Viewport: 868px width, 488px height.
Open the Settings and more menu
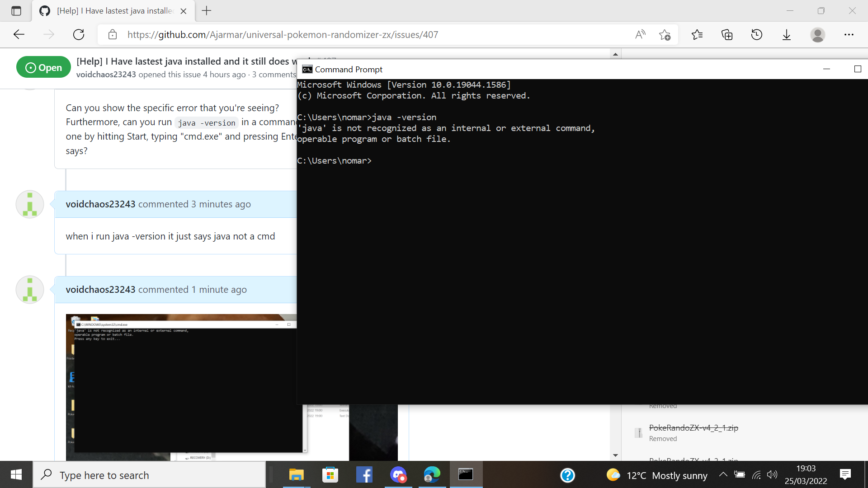(x=849, y=34)
